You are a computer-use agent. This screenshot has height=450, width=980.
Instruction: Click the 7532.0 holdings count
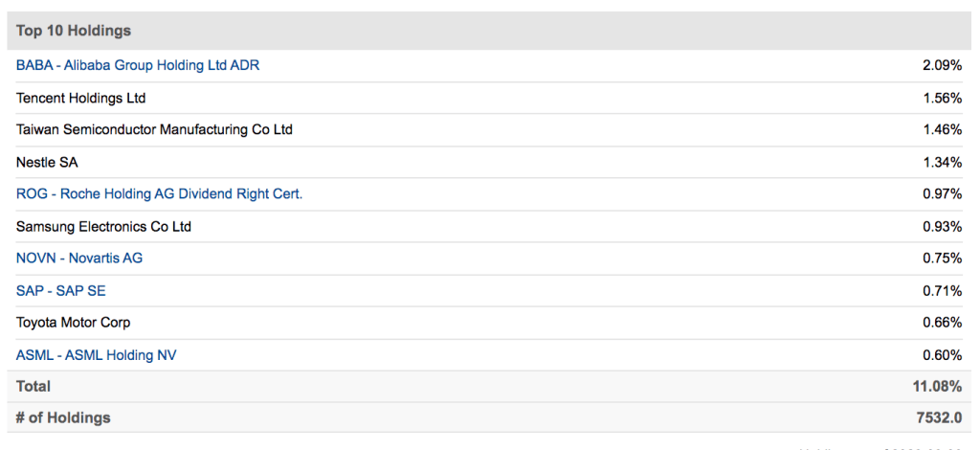[938, 417]
